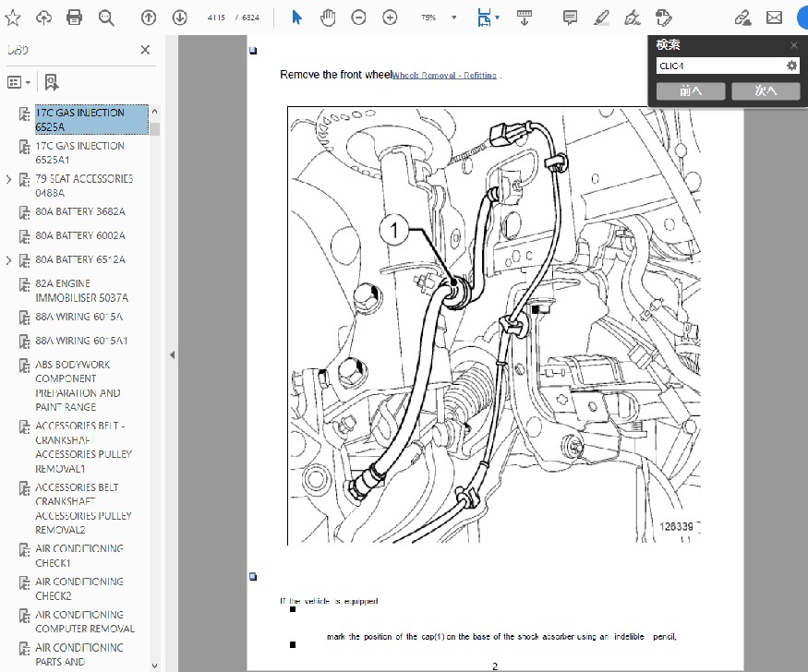Click the bookmark icon beside 82A ENGINE IMMOBILISER
Screen dimensions: 808x672
coord(24,284)
